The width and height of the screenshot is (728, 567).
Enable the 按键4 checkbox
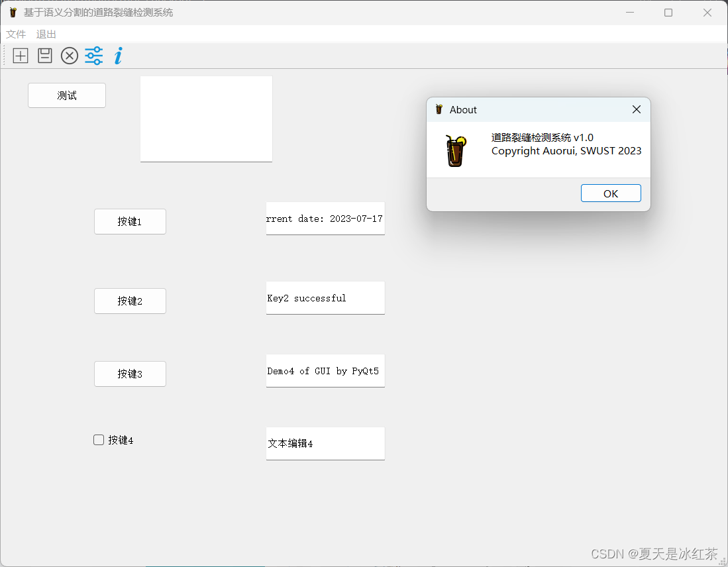(x=98, y=439)
